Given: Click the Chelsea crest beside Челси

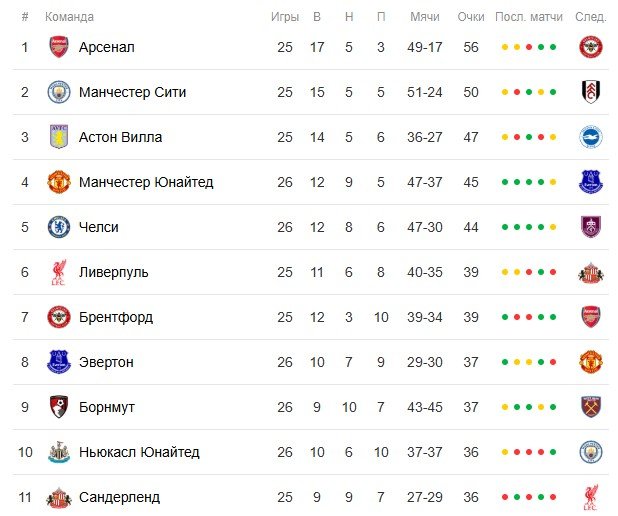Looking at the screenshot, I should [x=59, y=227].
